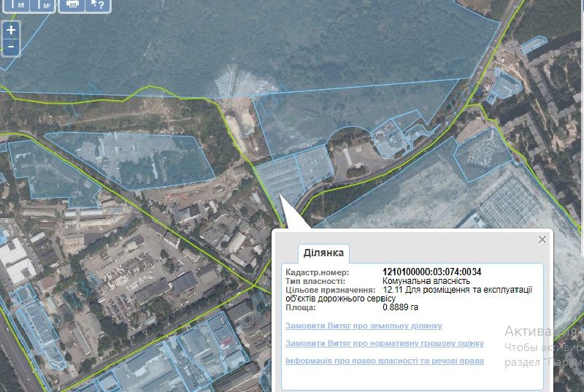Activate the parcel info query tool
Screen dimensions: 584x392
[98, 4]
